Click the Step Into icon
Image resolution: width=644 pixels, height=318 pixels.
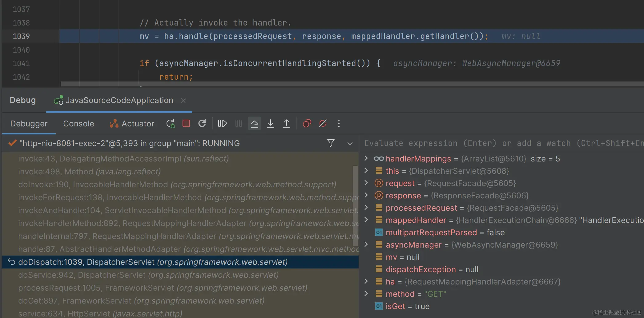click(x=271, y=124)
